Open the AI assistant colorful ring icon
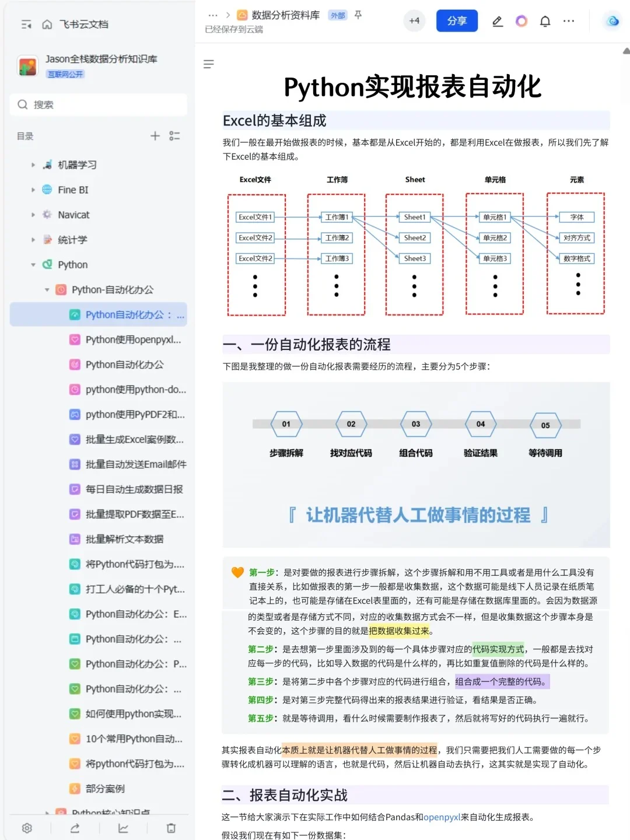 coord(521,21)
